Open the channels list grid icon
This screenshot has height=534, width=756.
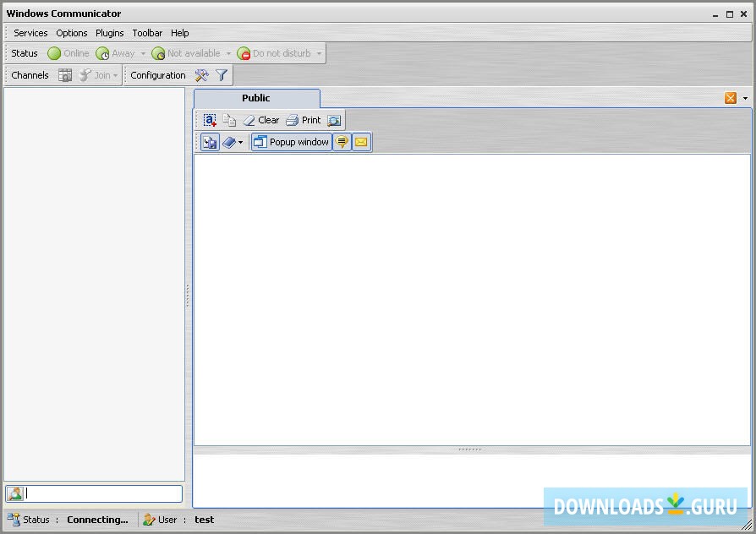[65, 75]
